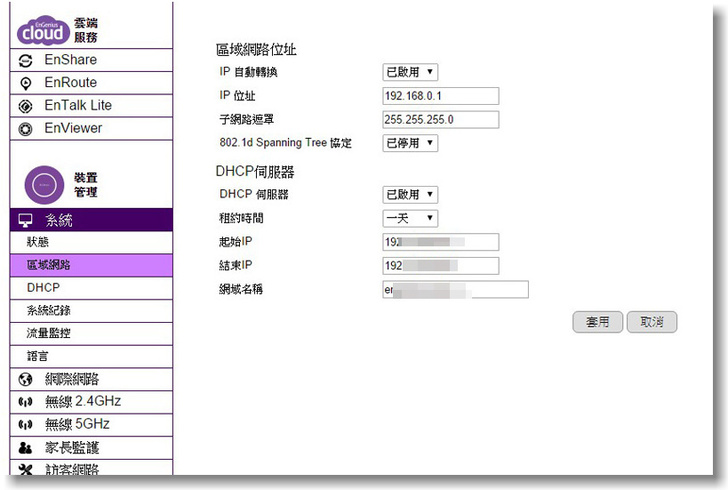
Task: Click the IP 位址 field 192.168.0.1
Action: tap(441, 96)
